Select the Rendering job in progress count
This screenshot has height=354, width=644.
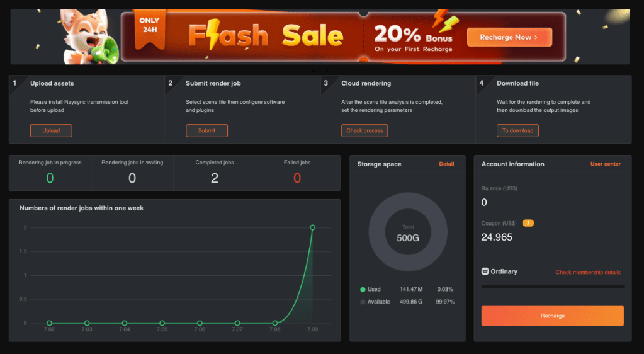click(x=50, y=178)
